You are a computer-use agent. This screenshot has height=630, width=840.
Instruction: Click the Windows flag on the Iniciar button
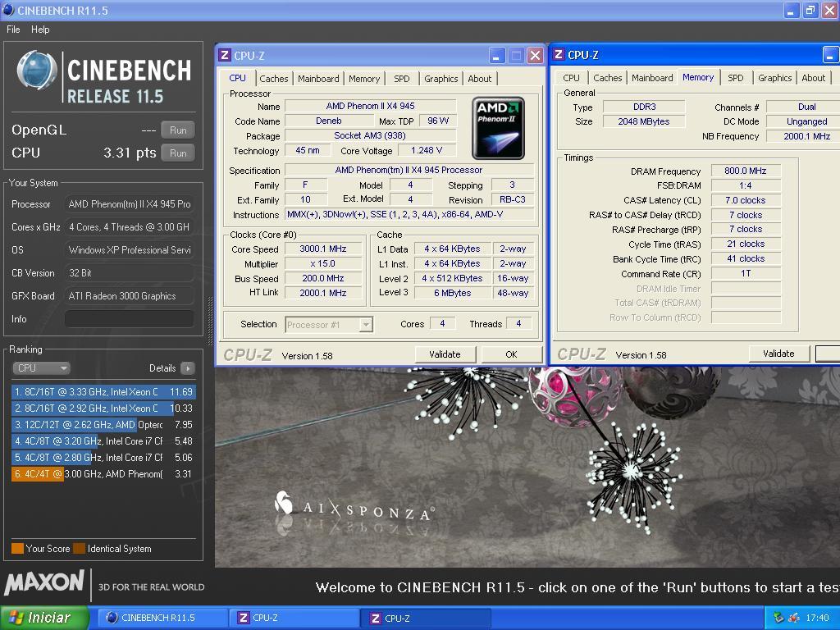16,618
